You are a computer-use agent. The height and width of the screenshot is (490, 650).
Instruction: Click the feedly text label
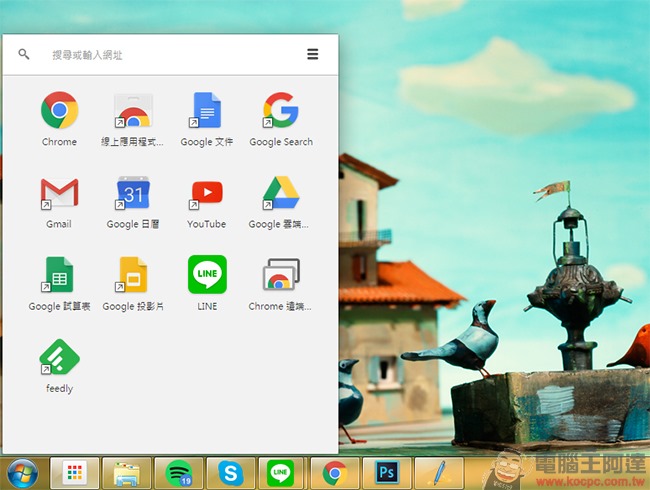pos(59,389)
